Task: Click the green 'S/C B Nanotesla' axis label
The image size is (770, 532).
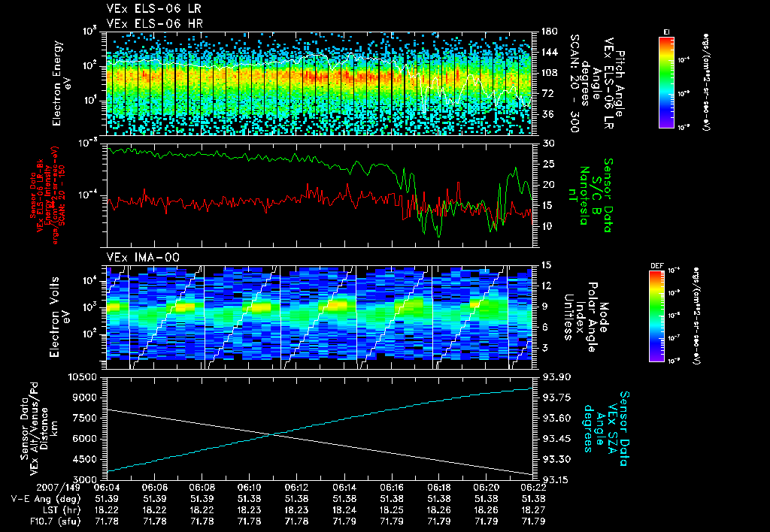Action: pos(590,195)
